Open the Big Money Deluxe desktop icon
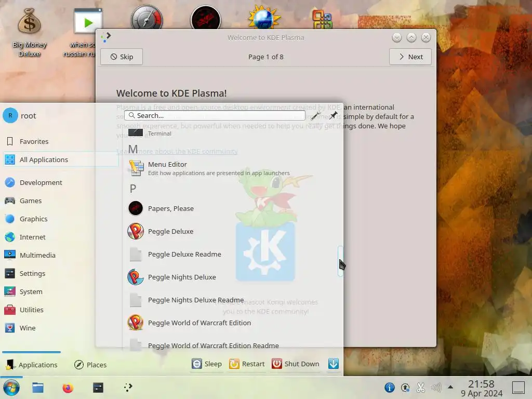 (x=29, y=32)
